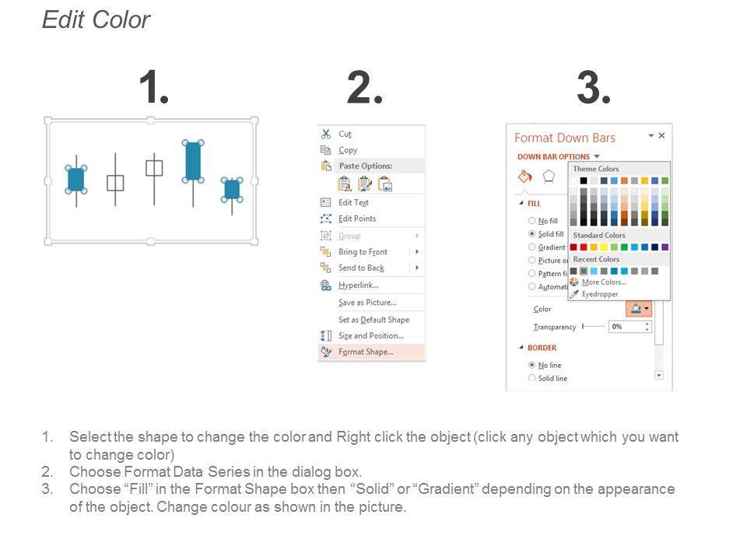Click the Hyperlink chain icon
The image size is (747, 560).
(x=326, y=285)
